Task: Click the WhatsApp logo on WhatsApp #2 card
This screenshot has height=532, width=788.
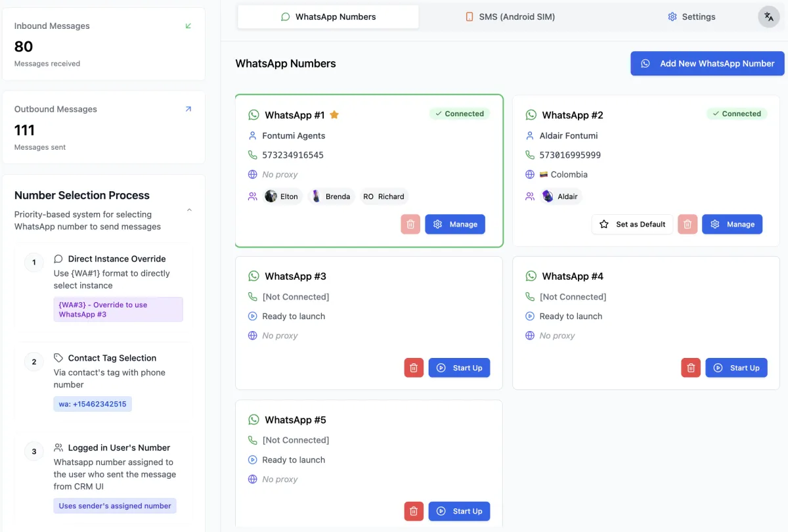Action: coord(531,115)
